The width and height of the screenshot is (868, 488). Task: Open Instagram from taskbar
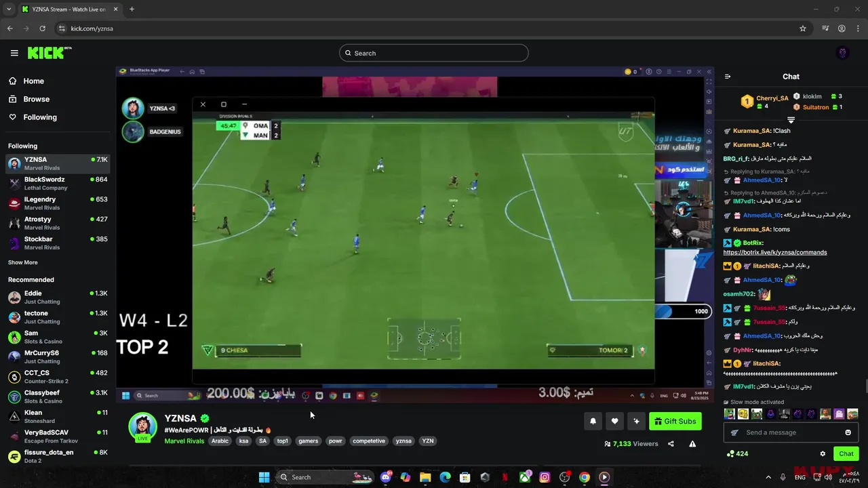coord(545,477)
